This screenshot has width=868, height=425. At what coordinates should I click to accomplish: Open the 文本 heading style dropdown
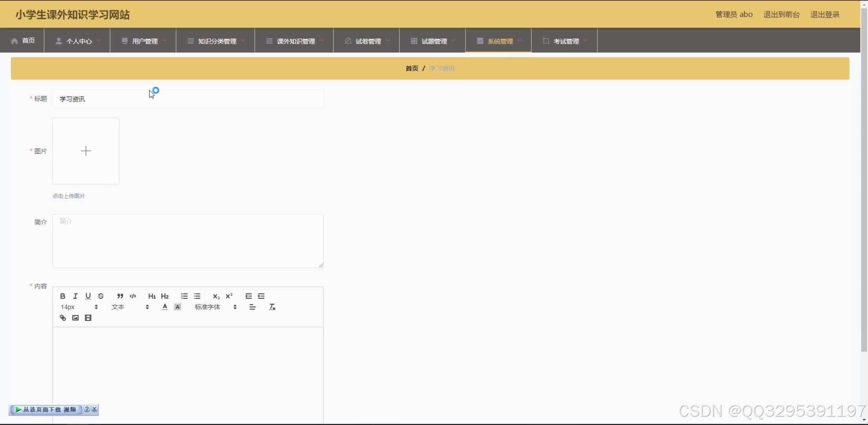[130, 307]
